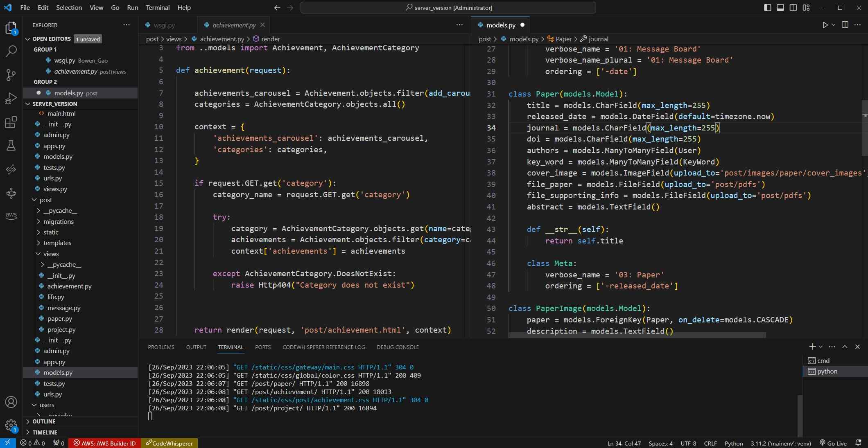Open the Extensions view
Screen dimensions: 868x448
pos(11,122)
